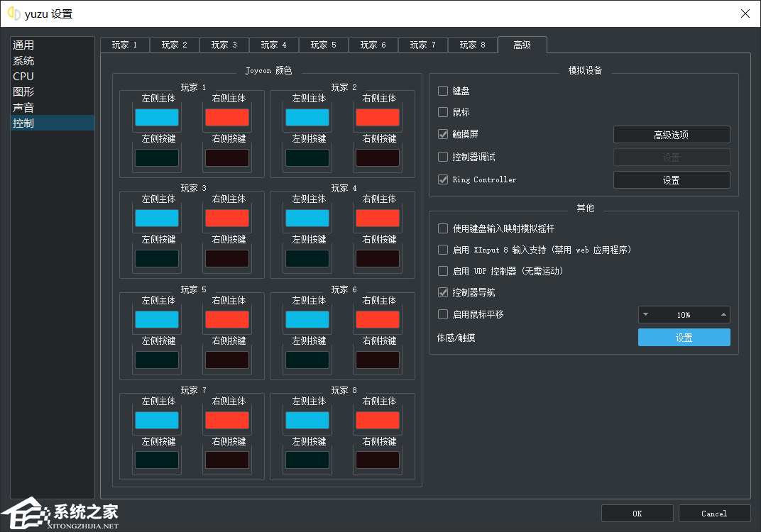Confirm settings with OK button

(x=637, y=514)
